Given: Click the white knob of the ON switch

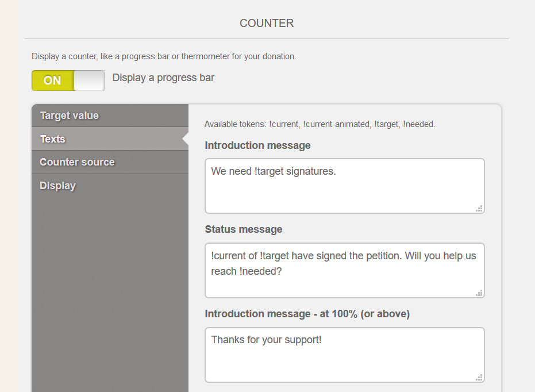Looking at the screenshot, I should [x=89, y=80].
